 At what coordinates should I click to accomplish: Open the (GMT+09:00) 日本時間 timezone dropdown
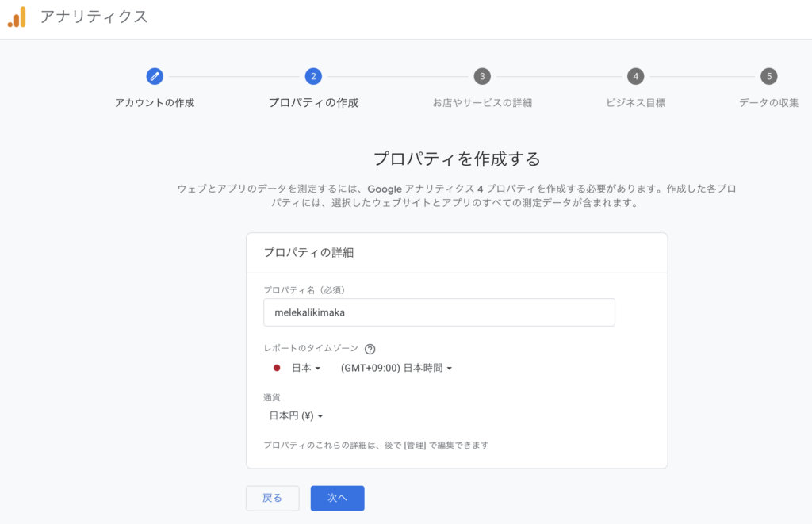396,368
